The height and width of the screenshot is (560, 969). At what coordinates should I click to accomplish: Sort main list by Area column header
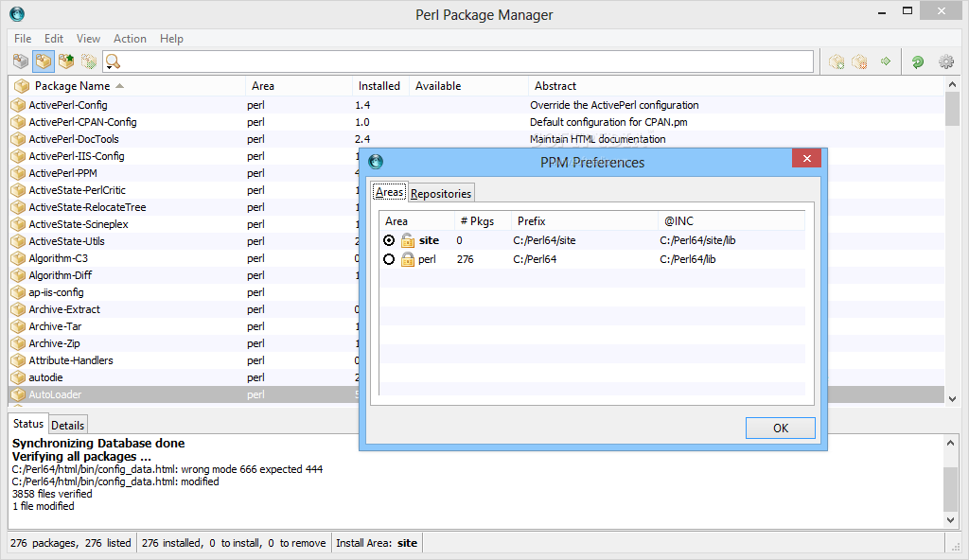(299, 86)
